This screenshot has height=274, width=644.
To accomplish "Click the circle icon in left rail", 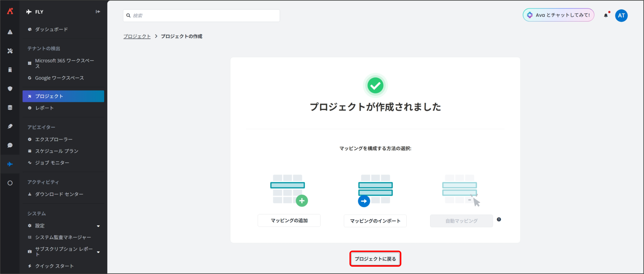I will pos(10,183).
